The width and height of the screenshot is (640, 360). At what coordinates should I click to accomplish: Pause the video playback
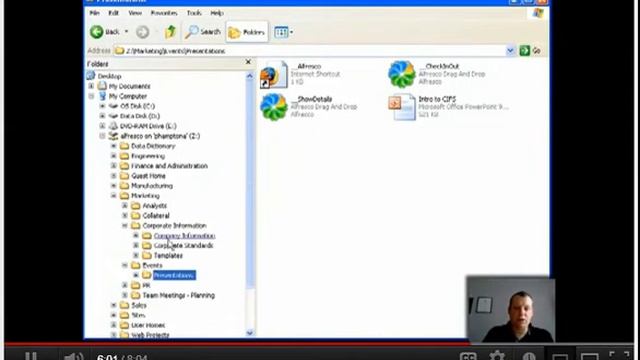coord(31,356)
